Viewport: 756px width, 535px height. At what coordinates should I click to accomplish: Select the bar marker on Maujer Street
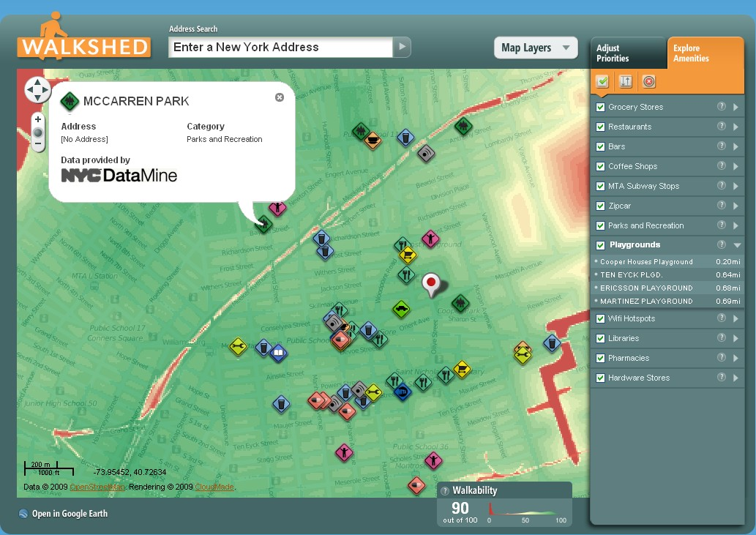281,404
